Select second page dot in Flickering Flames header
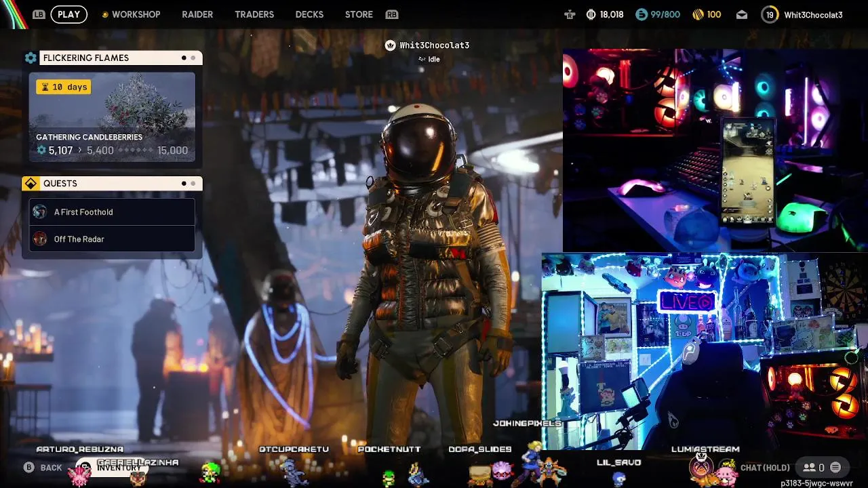 point(193,58)
